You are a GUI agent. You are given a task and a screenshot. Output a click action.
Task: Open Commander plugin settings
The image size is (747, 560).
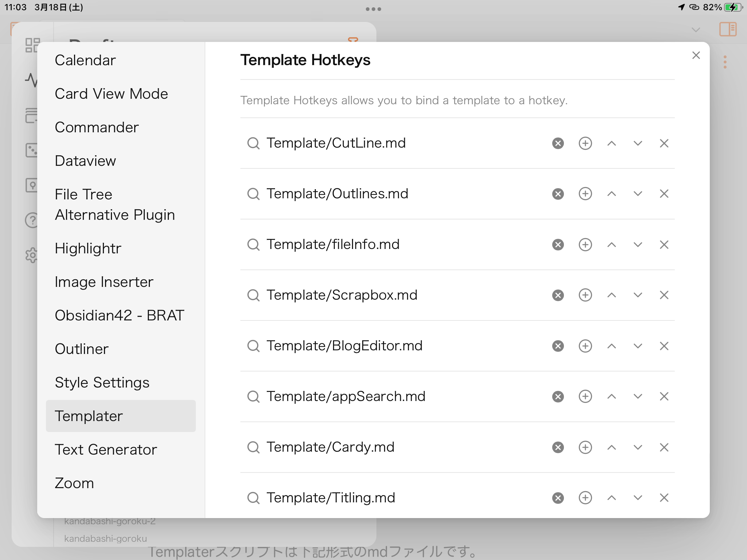pyautogui.click(x=97, y=127)
